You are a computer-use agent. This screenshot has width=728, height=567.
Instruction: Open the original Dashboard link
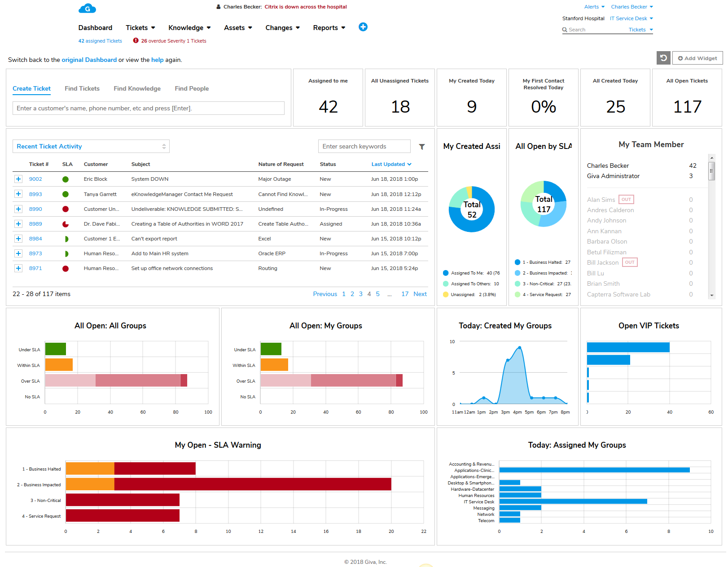(x=89, y=60)
